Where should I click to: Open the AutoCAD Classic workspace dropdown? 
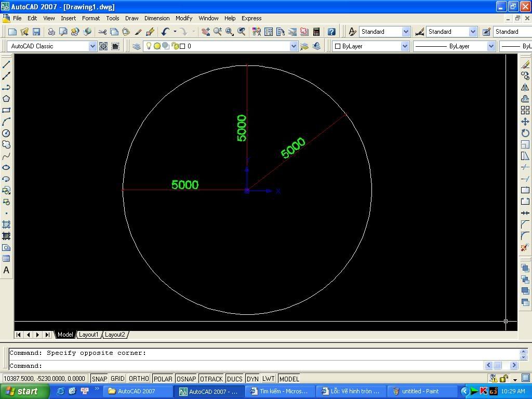(x=92, y=46)
